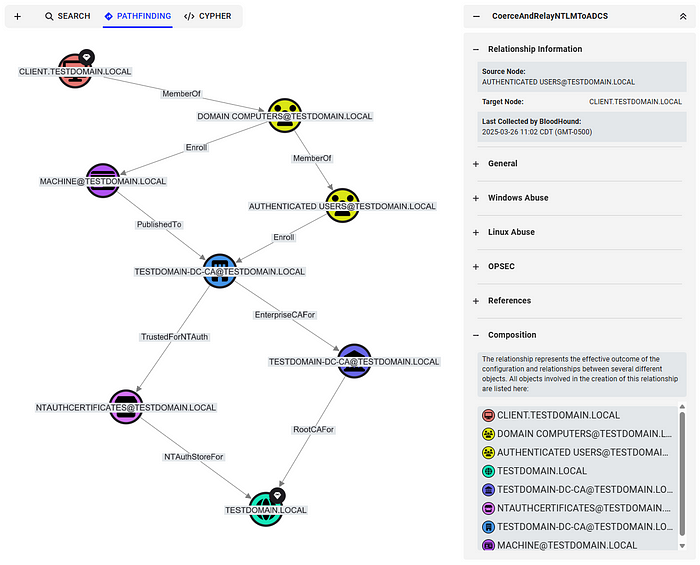Click the enterprise CA node under PublishedTo

(x=220, y=271)
